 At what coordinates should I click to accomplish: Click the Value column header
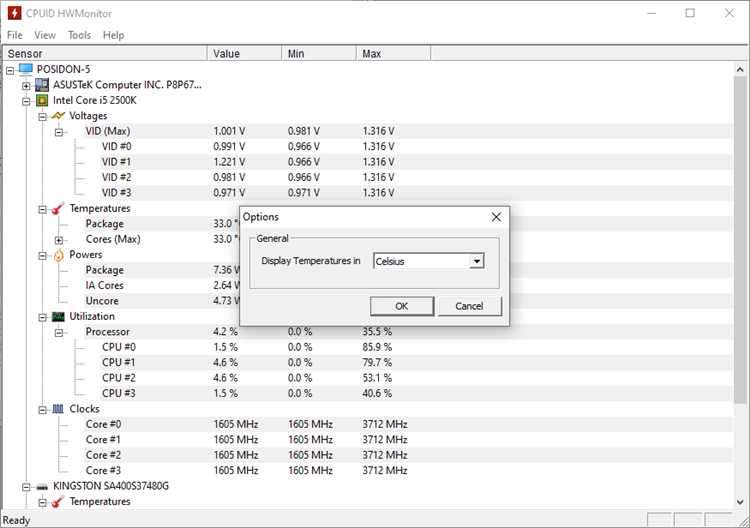(x=244, y=54)
